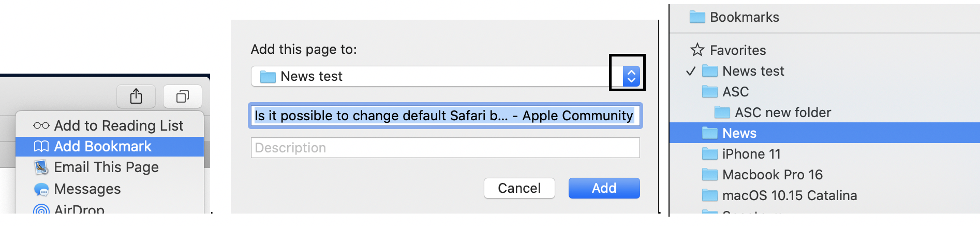Choose Add to Reading List

[x=118, y=126]
